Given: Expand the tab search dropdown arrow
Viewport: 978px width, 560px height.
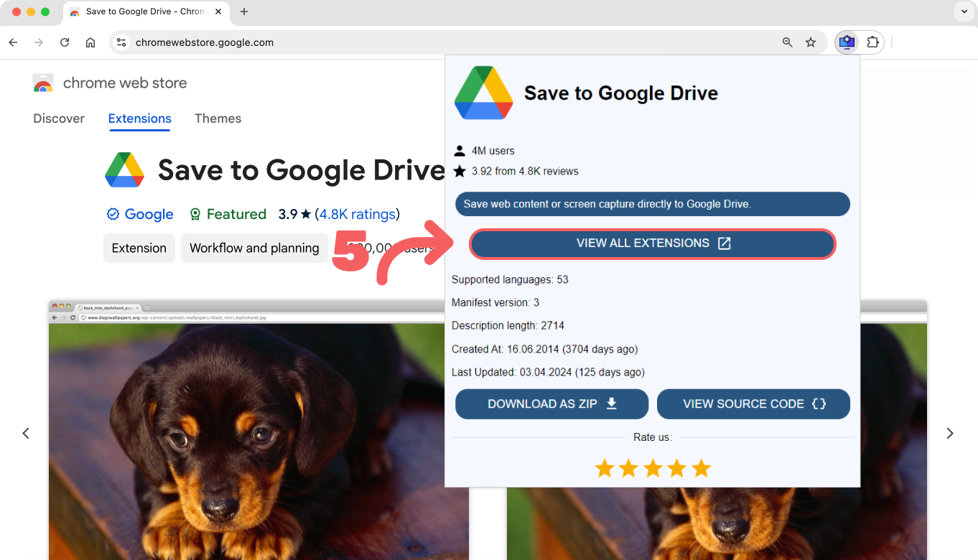Looking at the screenshot, I should coord(963,11).
